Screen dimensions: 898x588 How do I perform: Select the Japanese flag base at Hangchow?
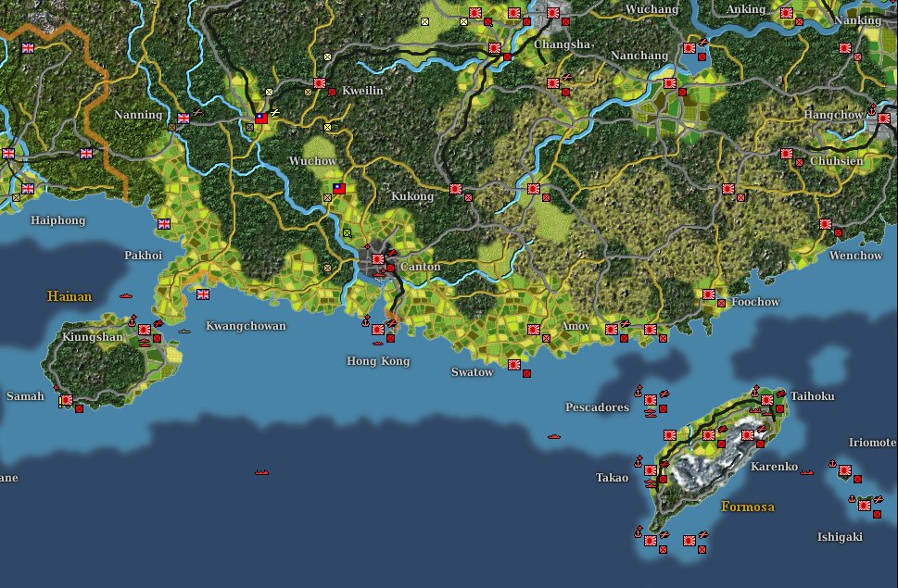884,119
